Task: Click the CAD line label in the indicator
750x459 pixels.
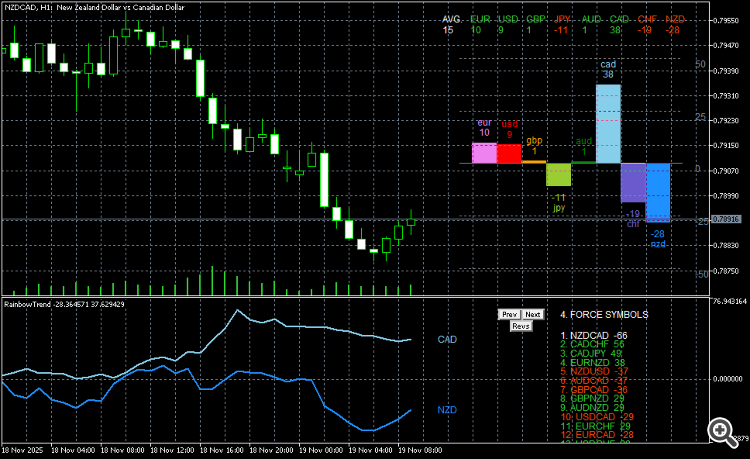Action: pyautogui.click(x=447, y=339)
